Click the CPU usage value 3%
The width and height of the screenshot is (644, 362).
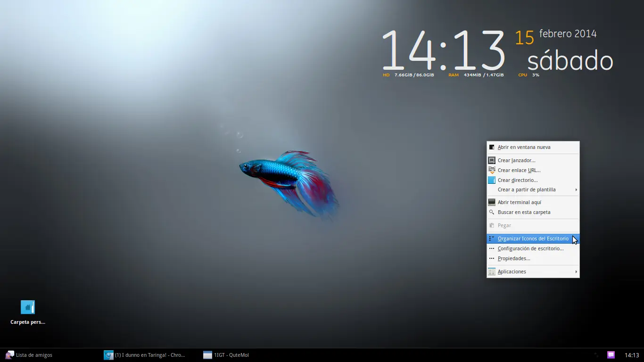pos(536,75)
